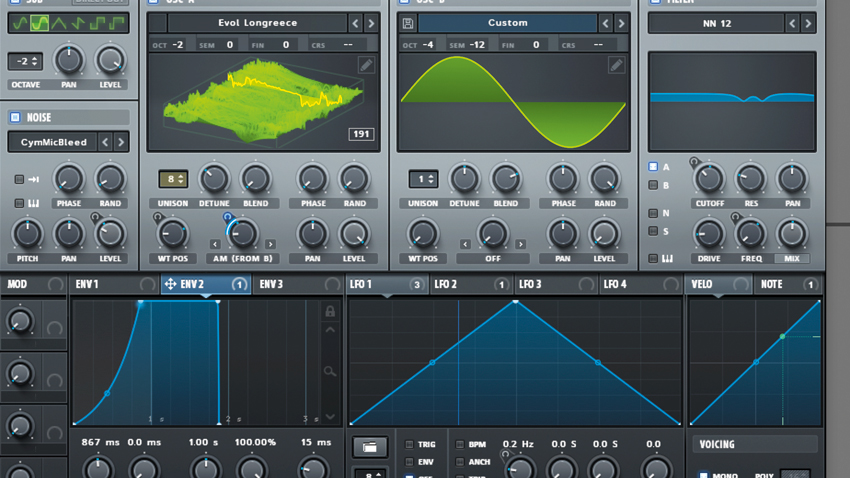Toggle Filter routing checkbox S
Viewport: 850px width, 478px height.
653,231
